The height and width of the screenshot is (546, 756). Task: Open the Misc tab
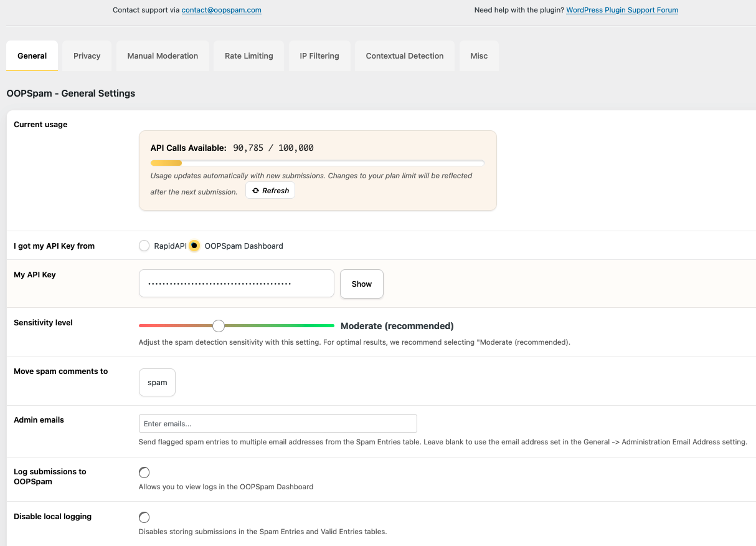tap(479, 56)
